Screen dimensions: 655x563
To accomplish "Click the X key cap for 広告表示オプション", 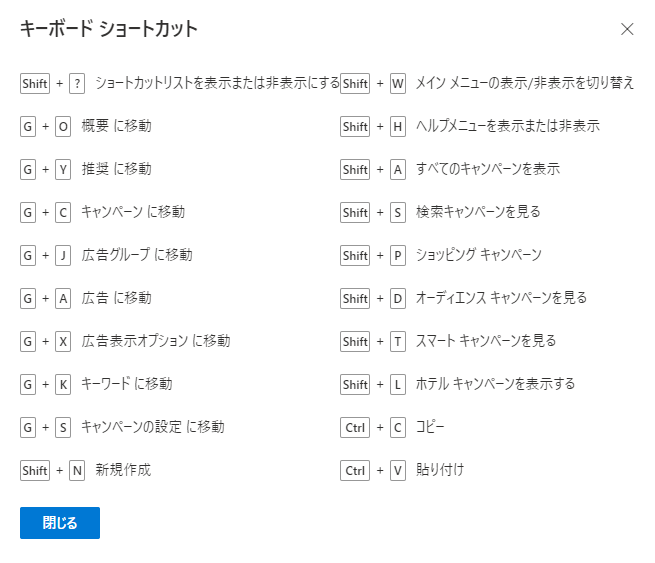I will tap(63, 341).
